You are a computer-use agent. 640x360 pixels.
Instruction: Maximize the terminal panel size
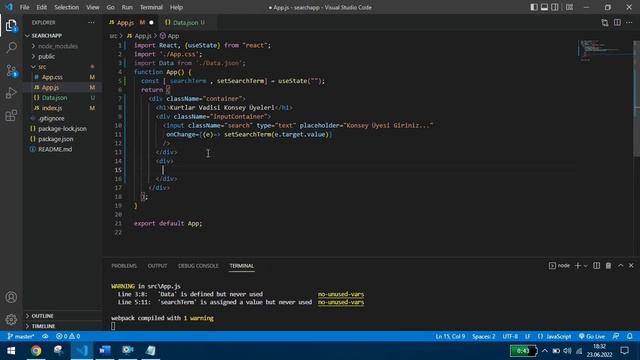point(620,266)
